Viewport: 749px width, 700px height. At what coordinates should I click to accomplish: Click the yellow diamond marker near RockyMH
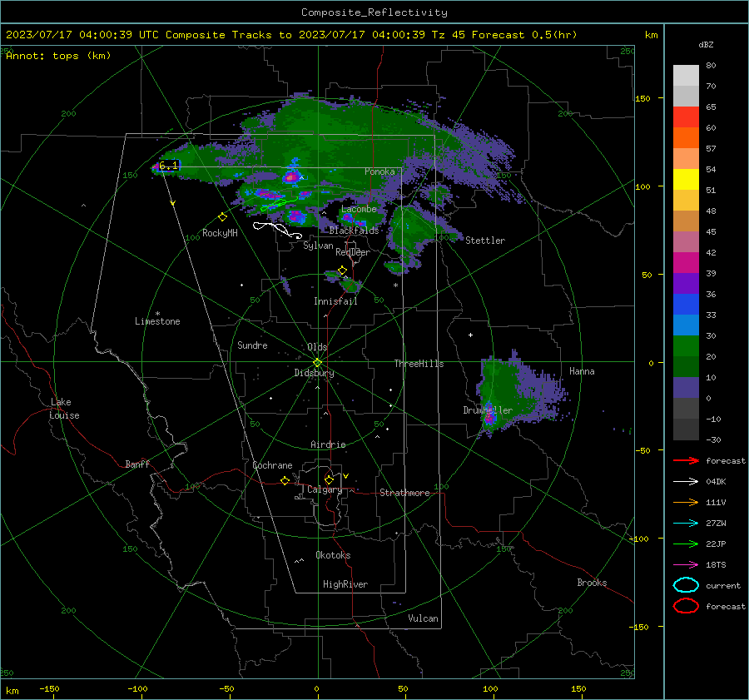(222, 217)
